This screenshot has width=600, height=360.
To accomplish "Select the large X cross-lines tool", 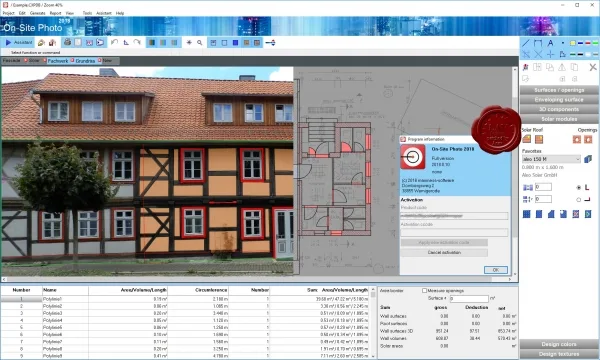I will pyautogui.click(x=538, y=54).
